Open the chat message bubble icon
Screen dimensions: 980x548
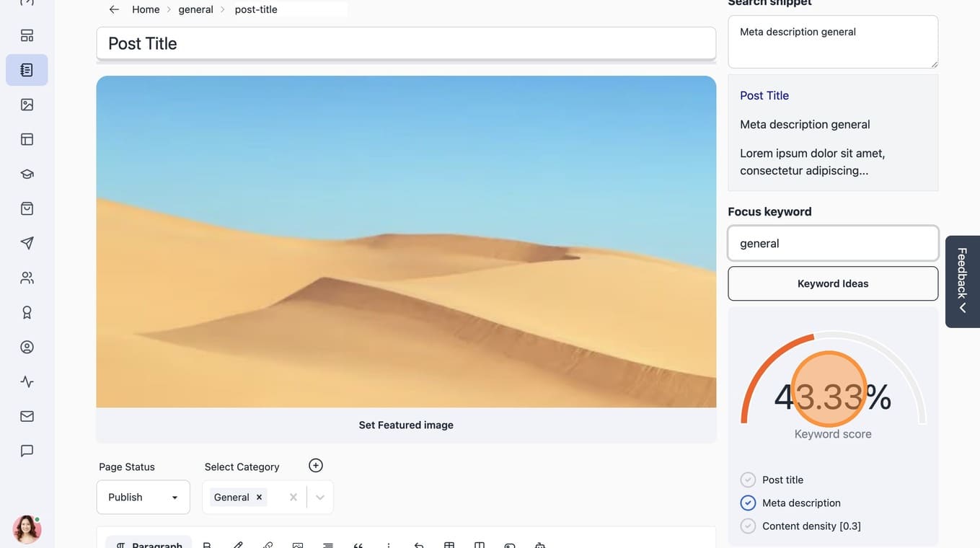click(27, 451)
